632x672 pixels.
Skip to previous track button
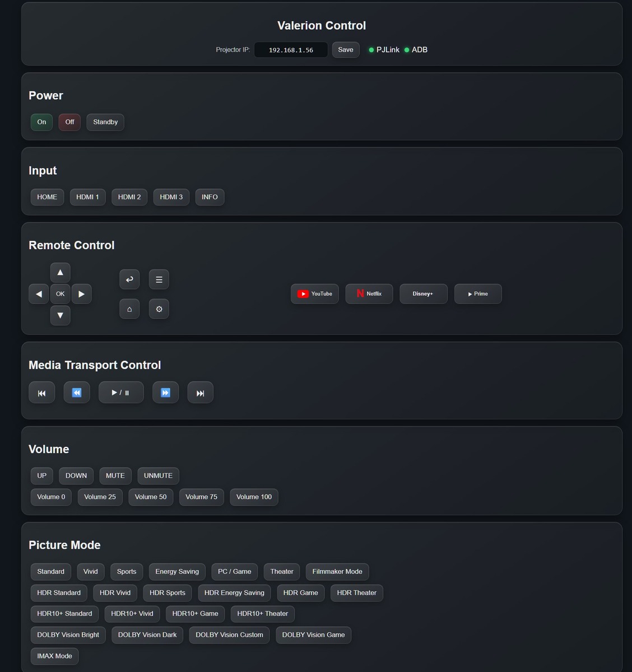tap(41, 393)
